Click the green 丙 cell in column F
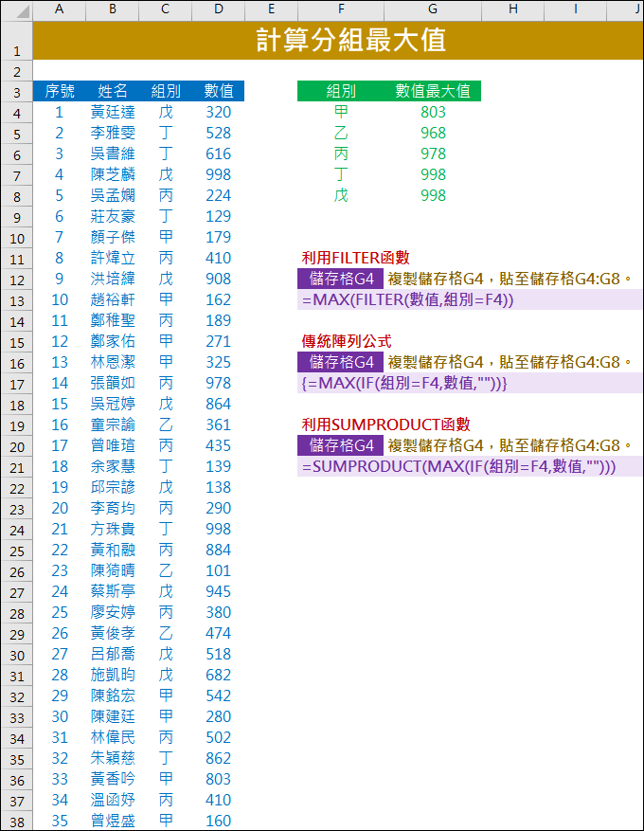This screenshot has height=831, width=644. point(341,154)
